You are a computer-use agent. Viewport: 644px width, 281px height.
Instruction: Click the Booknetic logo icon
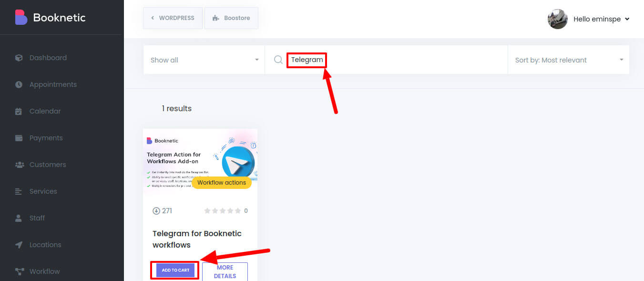tap(21, 18)
